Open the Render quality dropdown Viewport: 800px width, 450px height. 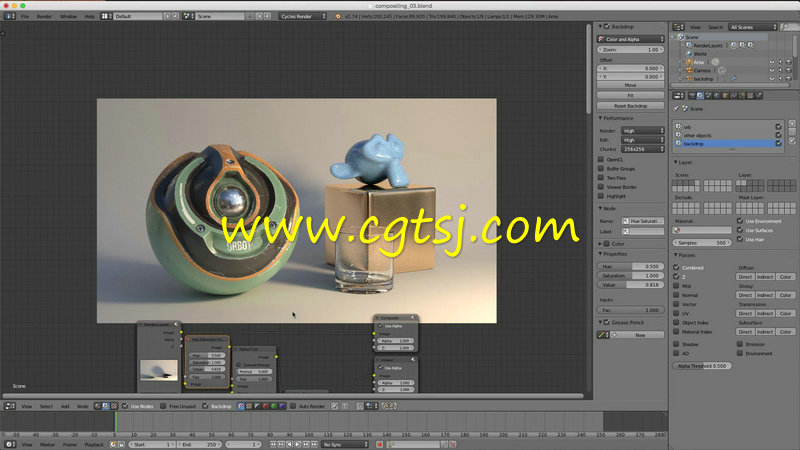[642, 131]
